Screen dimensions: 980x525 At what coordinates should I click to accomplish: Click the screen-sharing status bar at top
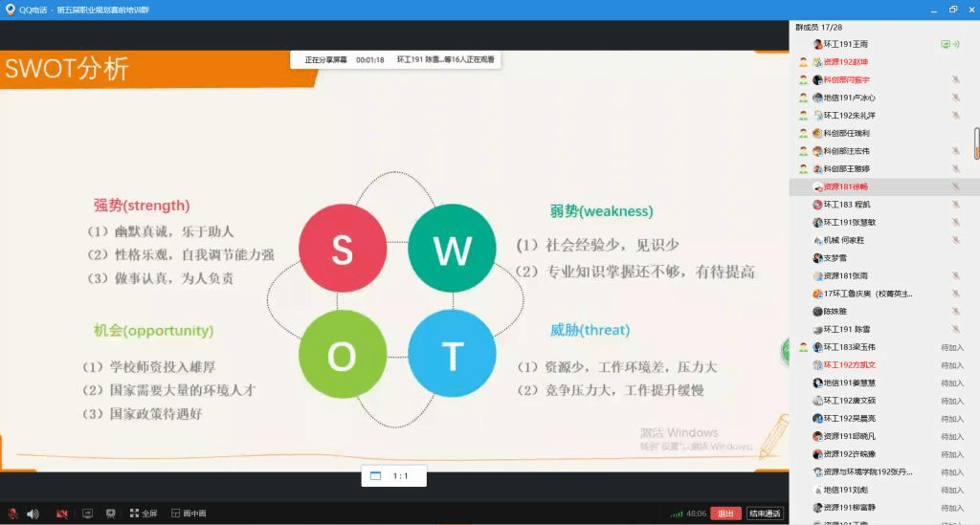394,59
